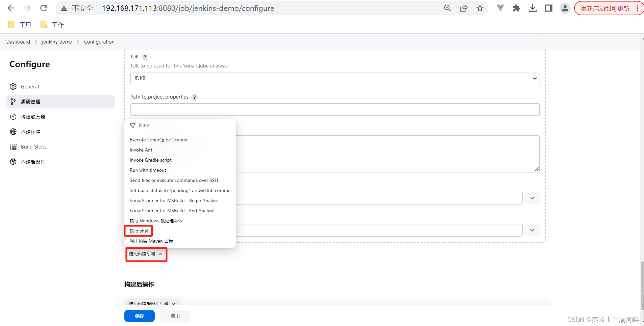Image resolution: width=644 pixels, height=326 pixels.
Task: Open 构建触发器 via the clock icon
Action: tap(13, 116)
